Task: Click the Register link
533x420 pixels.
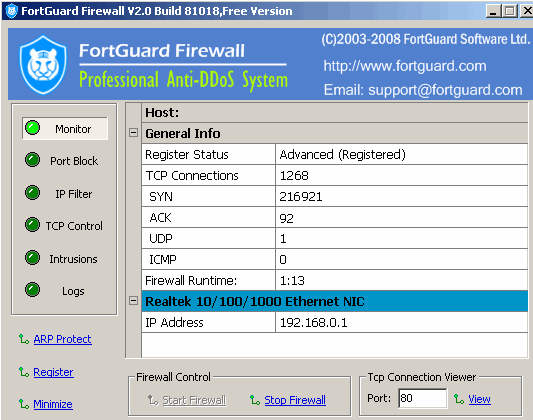Action: 53,372
